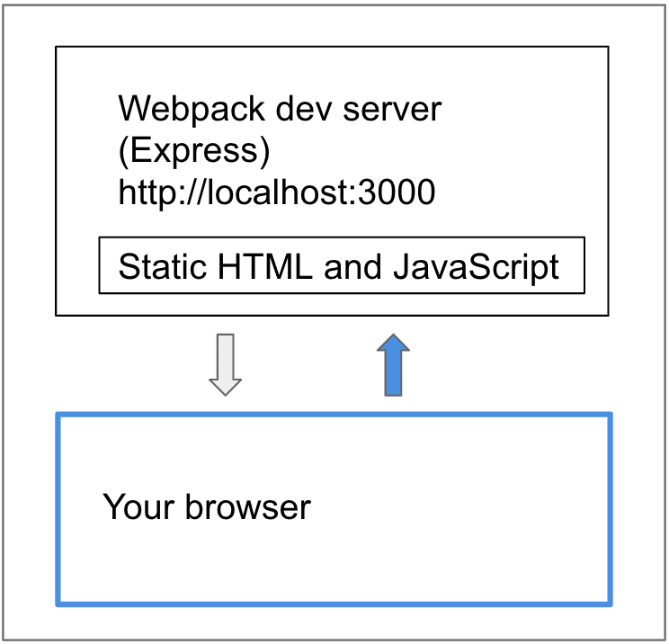
Task: Click the gray downward arrow
Action: tap(226, 365)
